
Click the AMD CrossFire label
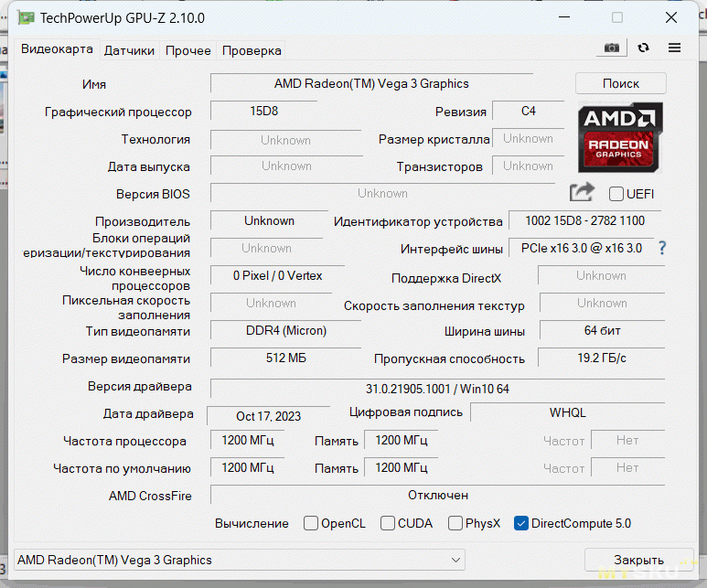(x=150, y=496)
